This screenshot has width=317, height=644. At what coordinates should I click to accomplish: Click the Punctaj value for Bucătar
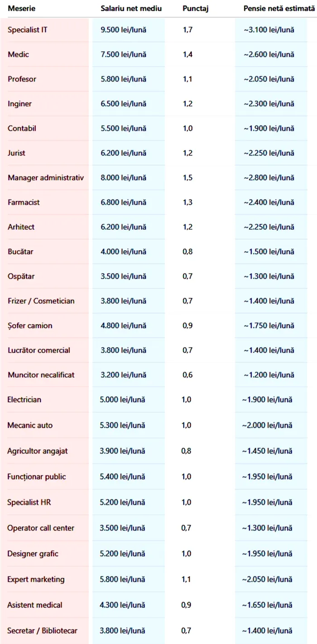(187, 252)
